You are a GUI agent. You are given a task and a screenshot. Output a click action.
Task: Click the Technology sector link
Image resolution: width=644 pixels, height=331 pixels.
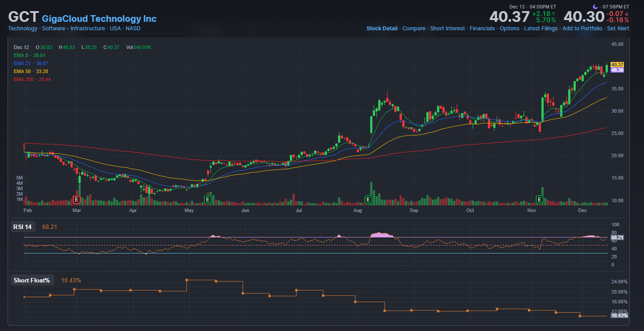23,29
